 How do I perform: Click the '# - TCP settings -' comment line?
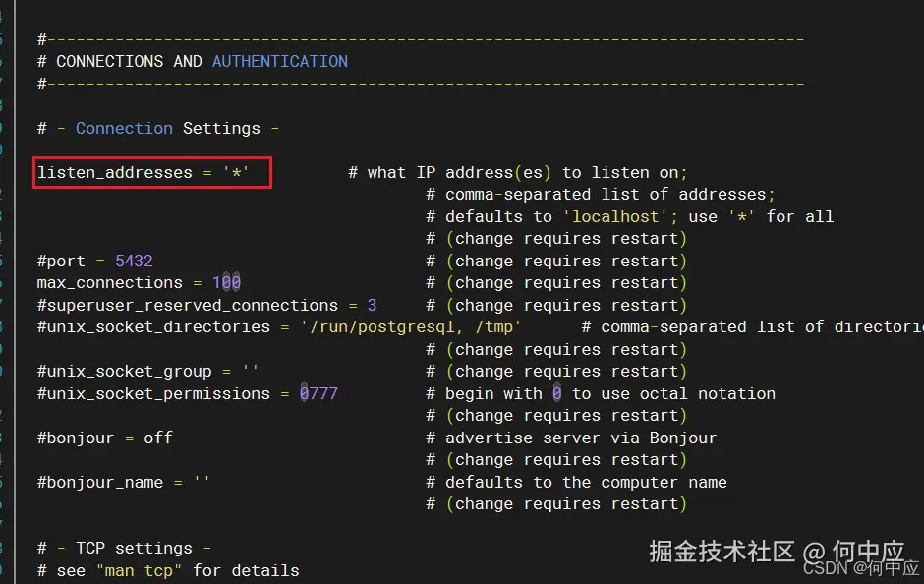124,548
